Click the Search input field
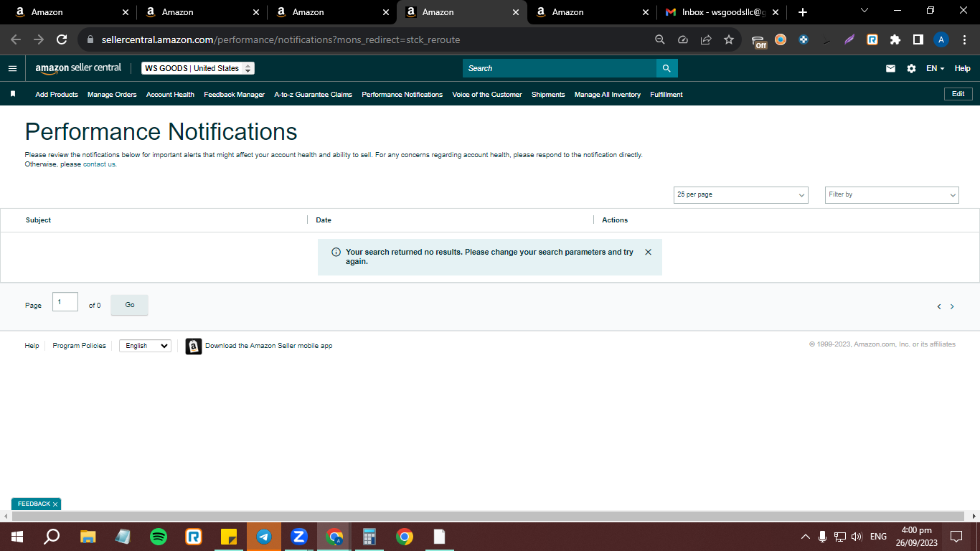980x551 pixels. pos(560,68)
